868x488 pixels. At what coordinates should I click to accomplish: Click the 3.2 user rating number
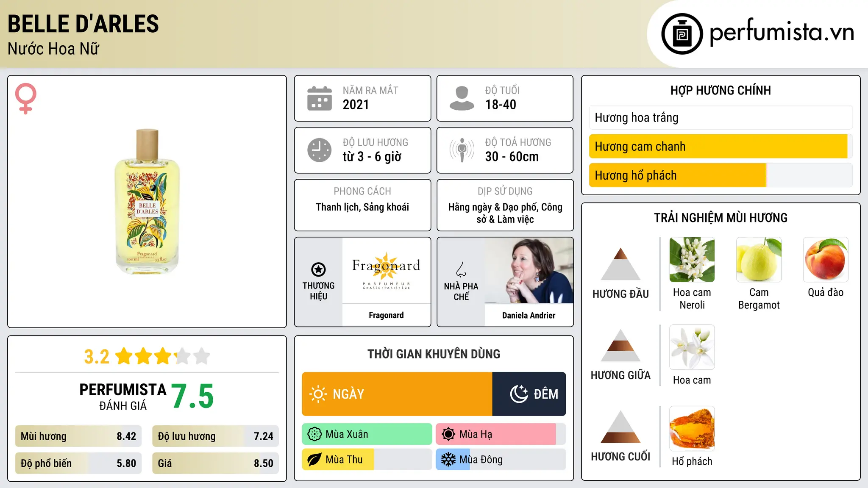point(97,357)
